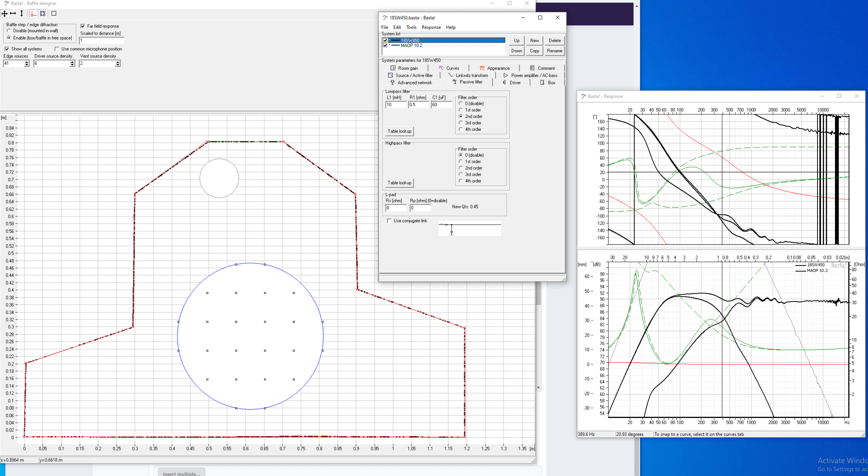Increase Edge sources with up stepper

[x=27, y=62]
